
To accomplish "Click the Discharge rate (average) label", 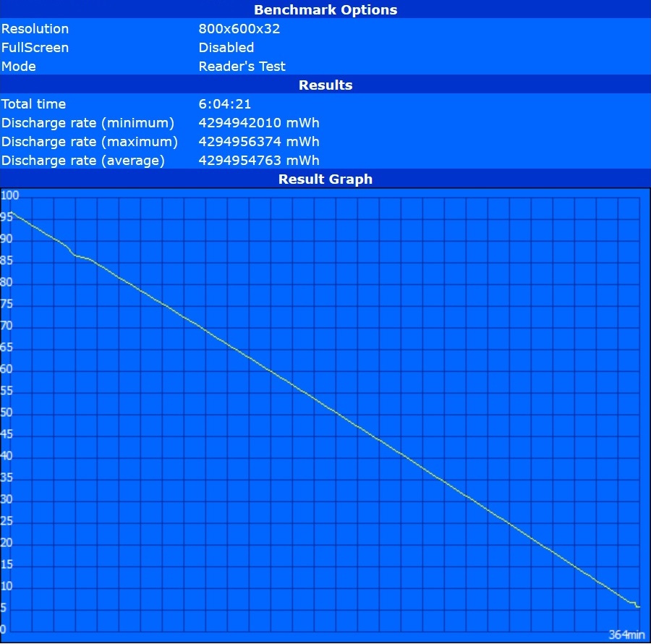I will pyautogui.click(x=83, y=160).
